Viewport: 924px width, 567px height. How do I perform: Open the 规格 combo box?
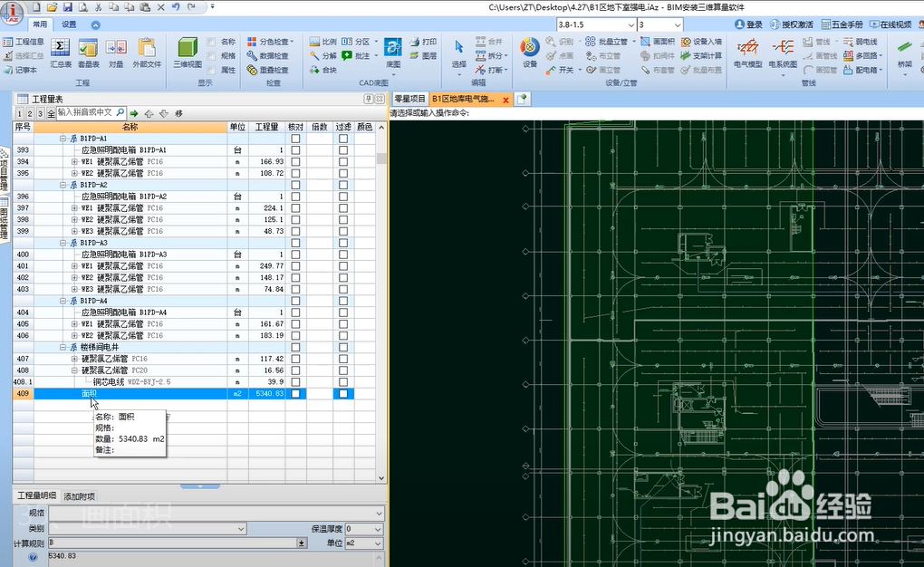(216, 514)
